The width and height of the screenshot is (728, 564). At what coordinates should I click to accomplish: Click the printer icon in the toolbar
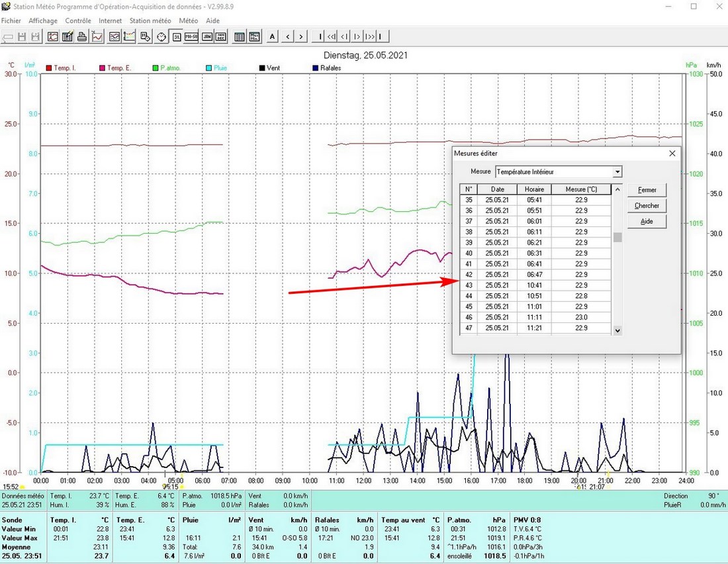pyautogui.click(x=81, y=36)
